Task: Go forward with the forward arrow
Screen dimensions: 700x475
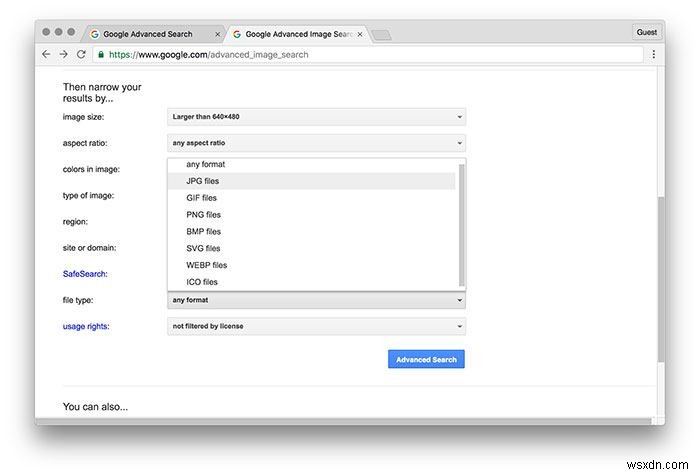Action: (x=63, y=54)
